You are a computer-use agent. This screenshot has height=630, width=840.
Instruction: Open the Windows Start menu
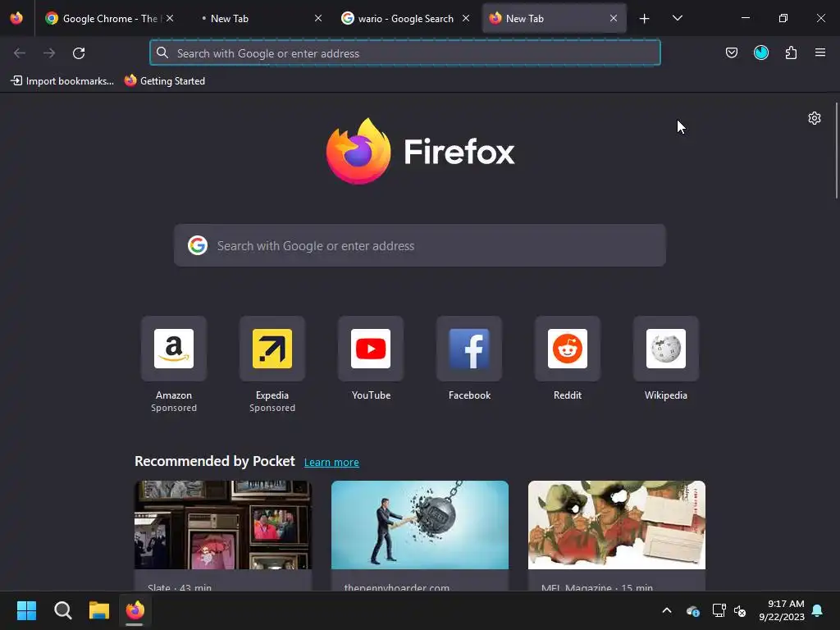[27, 610]
